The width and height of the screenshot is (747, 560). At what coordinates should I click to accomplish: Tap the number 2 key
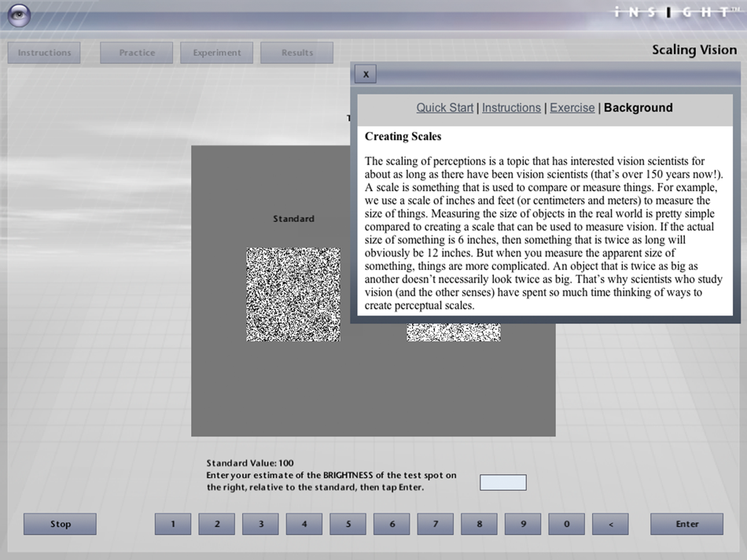click(217, 524)
